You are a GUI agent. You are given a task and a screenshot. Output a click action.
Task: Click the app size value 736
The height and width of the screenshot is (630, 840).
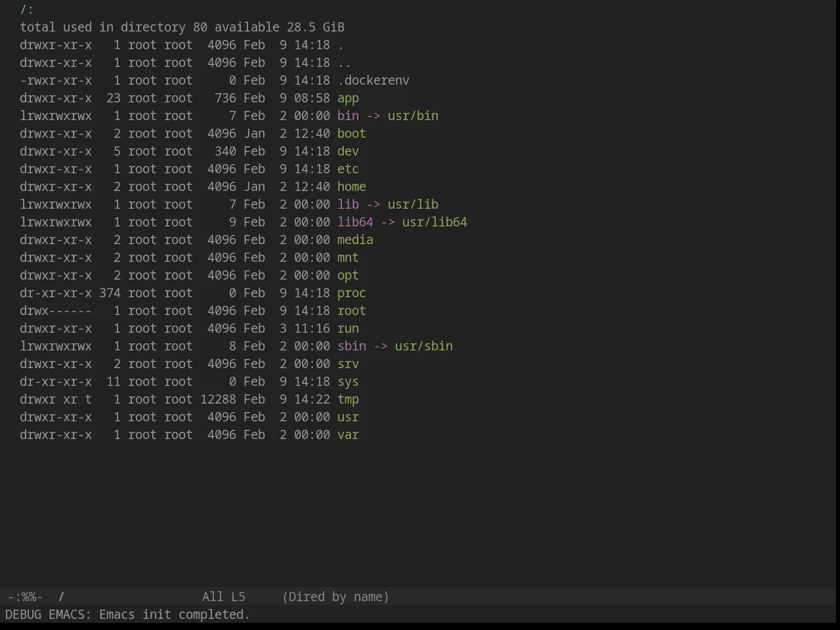coord(226,98)
